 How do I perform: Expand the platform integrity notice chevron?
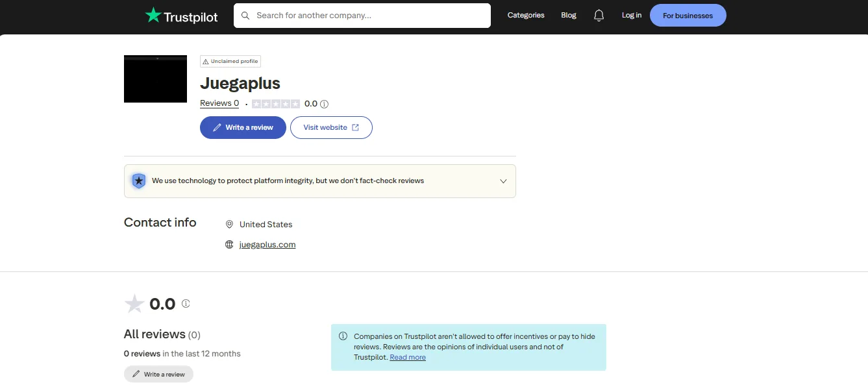tap(503, 181)
